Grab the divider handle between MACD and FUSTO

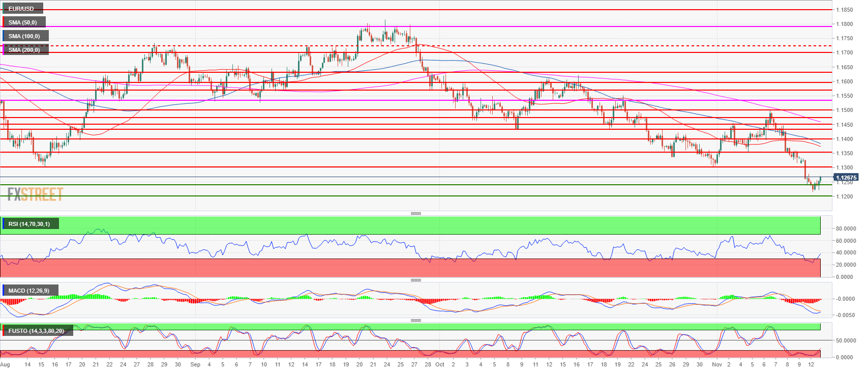pyautogui.click(x=416, y=320)
